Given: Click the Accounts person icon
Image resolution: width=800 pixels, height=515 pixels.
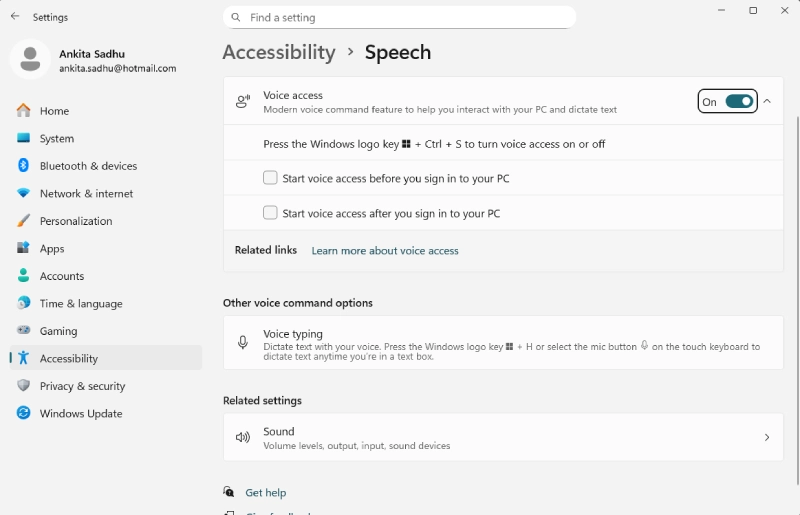Looking at the screenshot, I should 23,276.
